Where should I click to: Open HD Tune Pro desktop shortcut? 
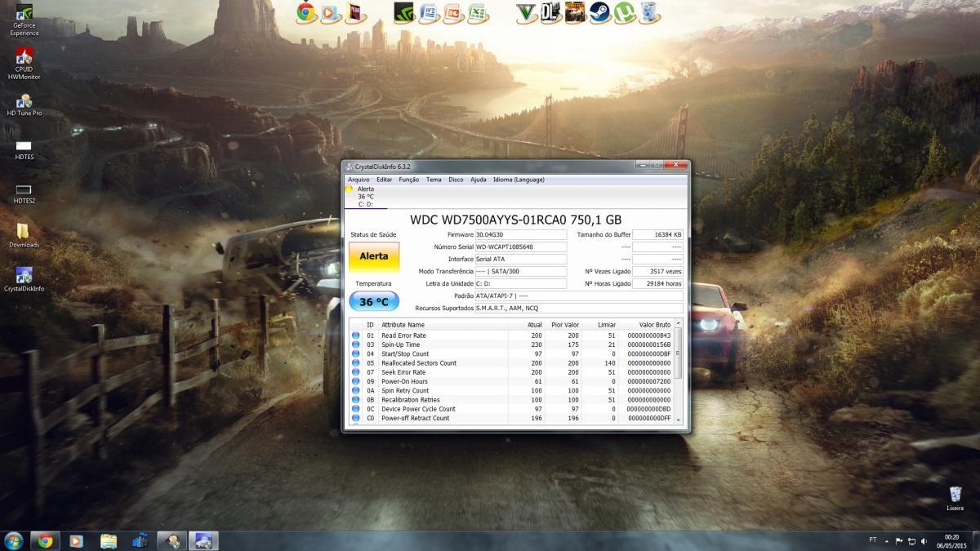24,105
